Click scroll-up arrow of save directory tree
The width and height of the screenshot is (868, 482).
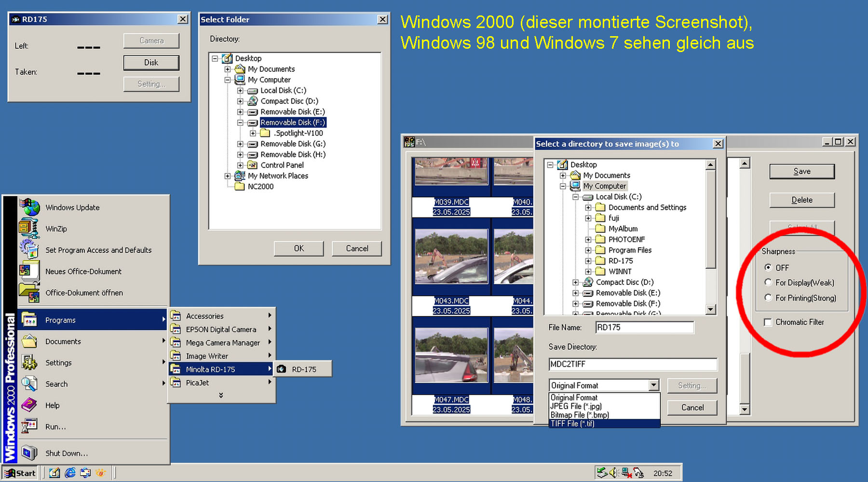pos(710,164)
